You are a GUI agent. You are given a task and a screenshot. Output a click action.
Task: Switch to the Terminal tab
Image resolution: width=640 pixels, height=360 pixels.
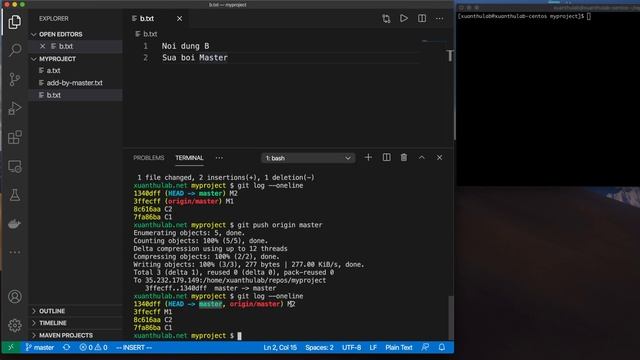coord(189,158)
